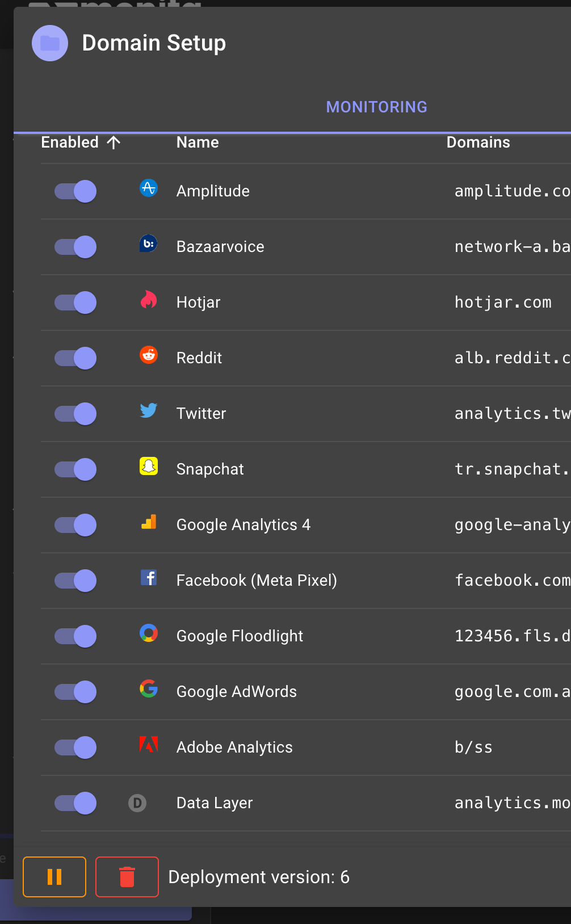Click the Reddit logo icon
571x924 pixels.
(x=149, y=355)
